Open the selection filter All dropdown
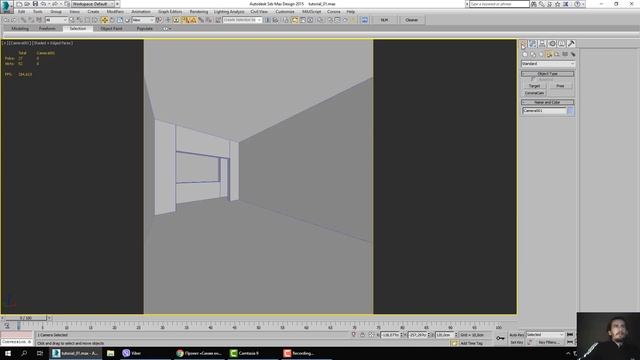The image size is (640, 360). (x=56, y=20)
